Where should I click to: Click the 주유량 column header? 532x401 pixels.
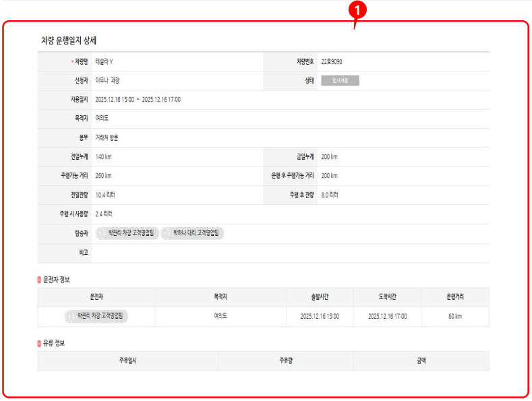pyautogui.click(x=285, y=361)
